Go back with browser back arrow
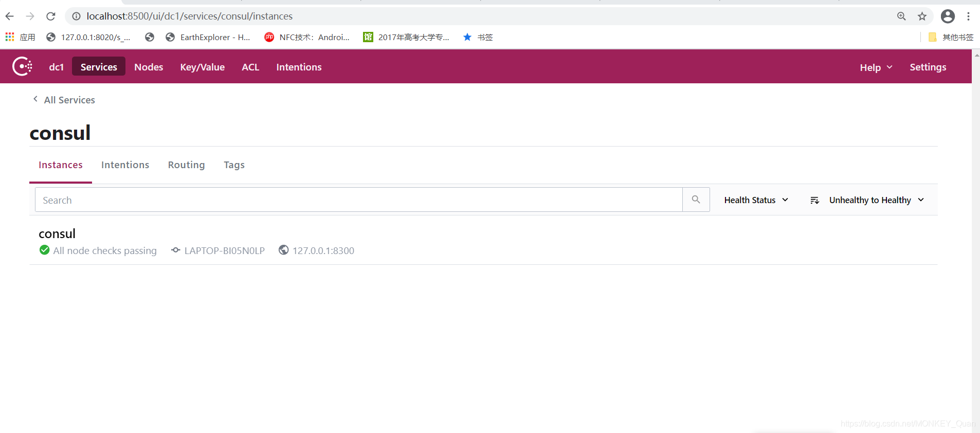Viewport: 980px width, 433px height. coord(9,16)
